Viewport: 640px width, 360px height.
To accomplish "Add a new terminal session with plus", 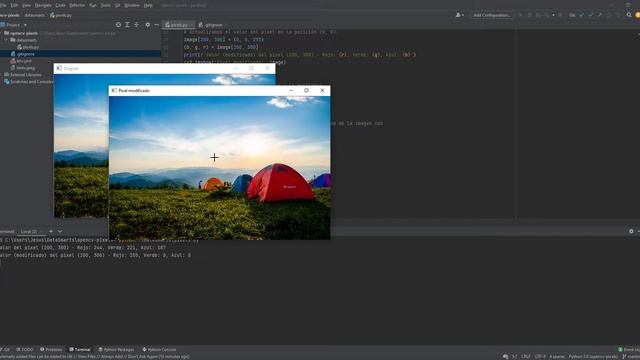I will (x=51, y=231).
